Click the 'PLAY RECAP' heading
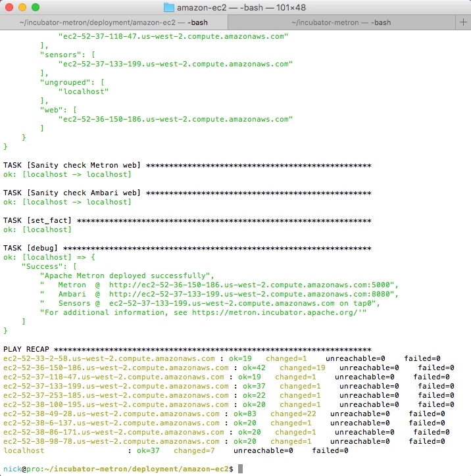Screen dimensions: 471x476 [26, 349]
